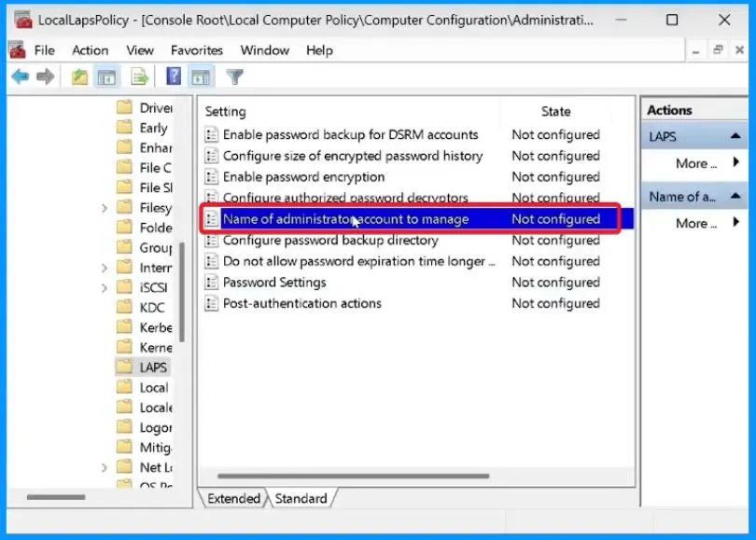Switch to the Standard tab
Image resolution: width=756 pixels, height=540 pixels.
pyautogui.click(x=301, y=498)
